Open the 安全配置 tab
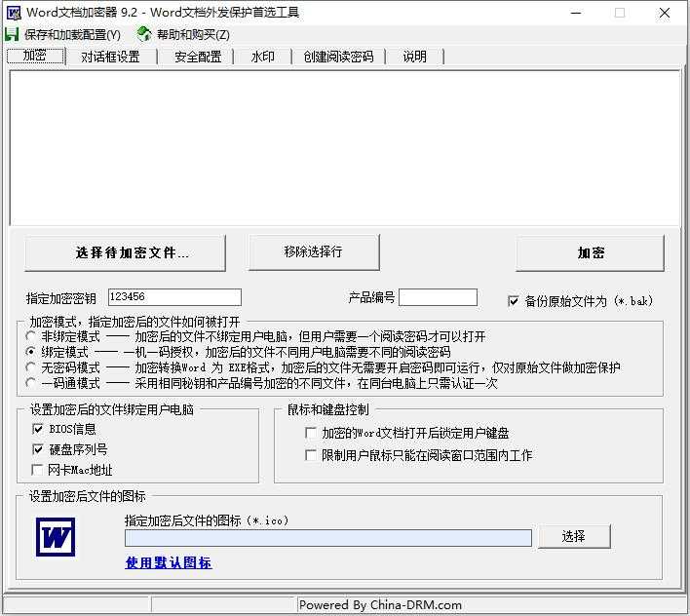The height and width of the screenshot is (616, 690). [x=198, y=57]
